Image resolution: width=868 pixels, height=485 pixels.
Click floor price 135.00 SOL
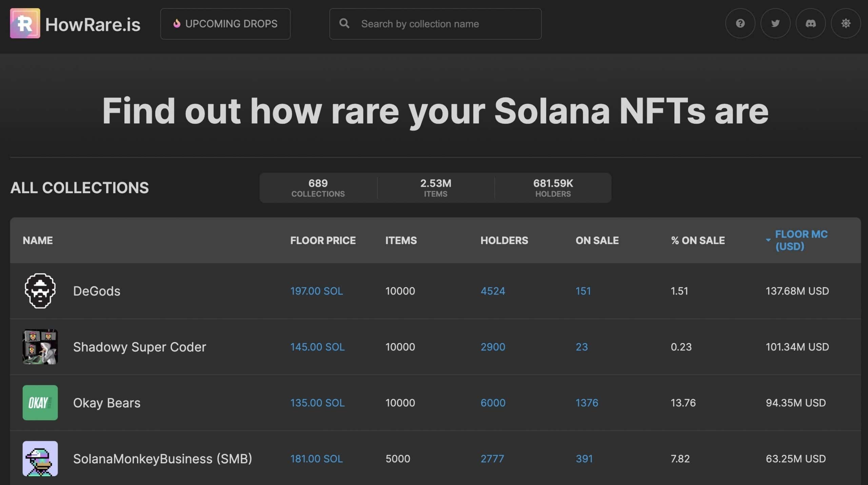(317, 403)
